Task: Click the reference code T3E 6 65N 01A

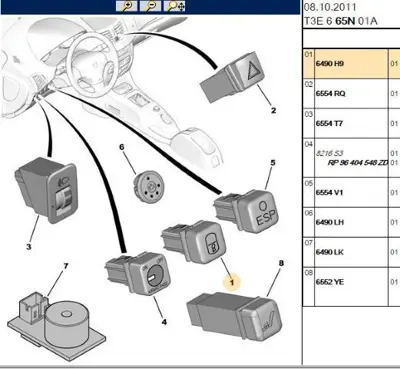Action: click(x=341, y=21)
